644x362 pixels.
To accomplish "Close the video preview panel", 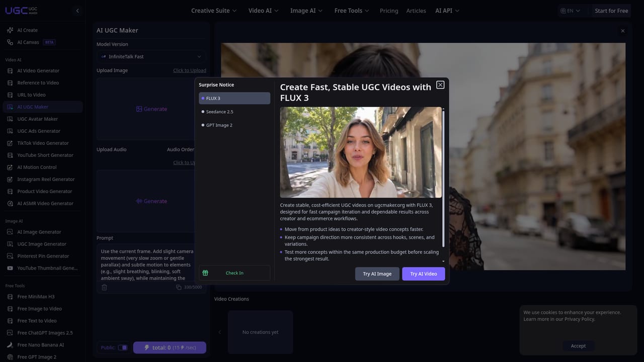I will pos(623,31).
